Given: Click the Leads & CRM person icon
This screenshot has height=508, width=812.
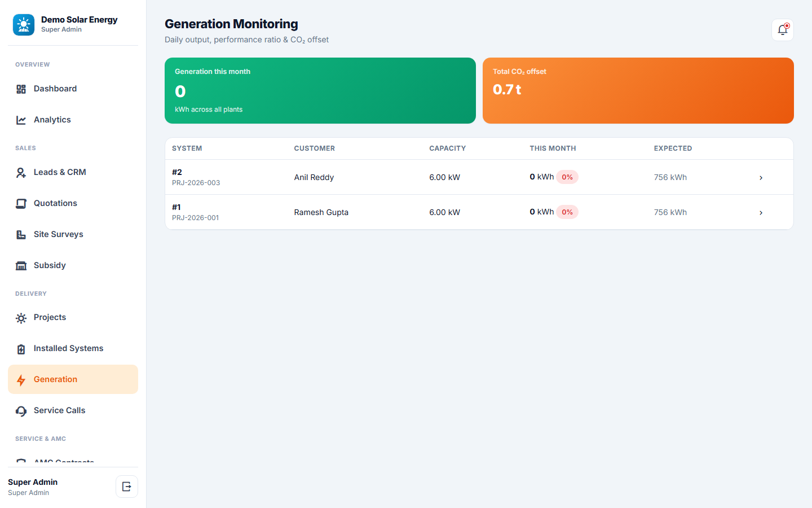Looking at the screenshot, I should pyautogui.click(x=21, y=173).
